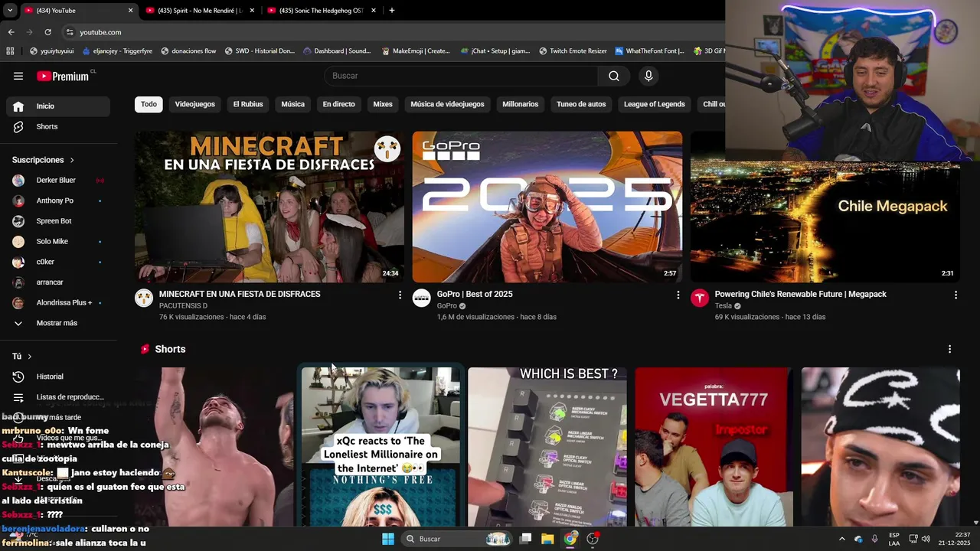Open options for the Minecraft disfraces video

click(400, 295)
